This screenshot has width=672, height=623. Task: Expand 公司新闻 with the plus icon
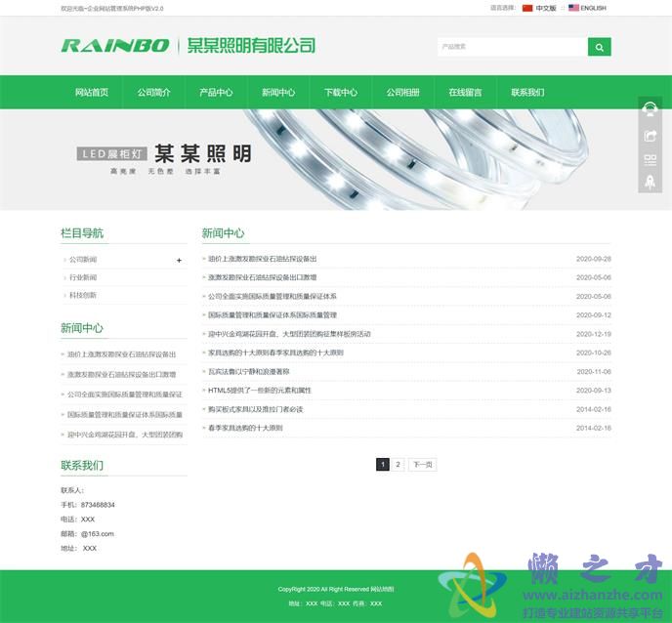pyautogui.click(x=179, y=260)
